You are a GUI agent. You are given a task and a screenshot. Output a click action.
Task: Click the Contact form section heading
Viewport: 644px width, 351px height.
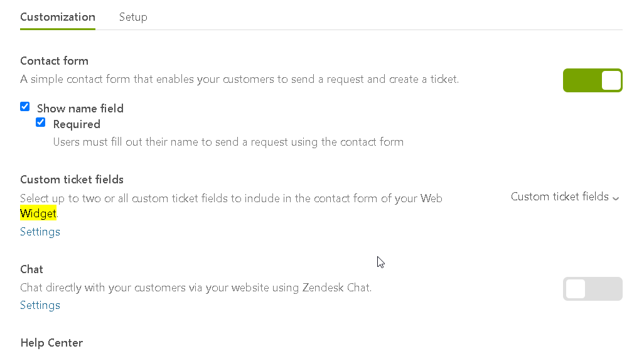54,61
